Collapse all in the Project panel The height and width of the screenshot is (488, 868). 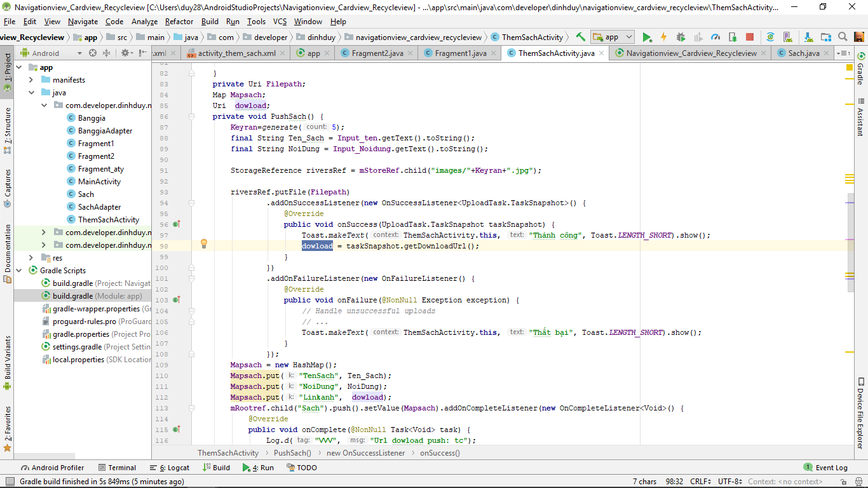pos(106,53)
